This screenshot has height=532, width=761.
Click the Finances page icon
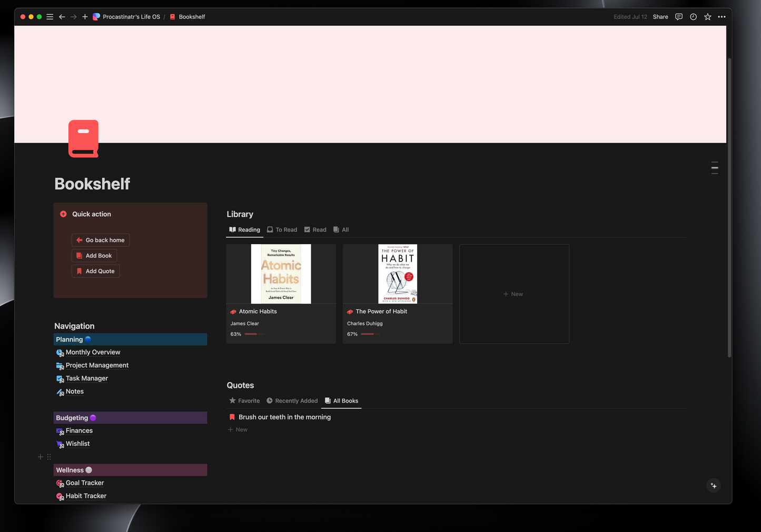60,431
